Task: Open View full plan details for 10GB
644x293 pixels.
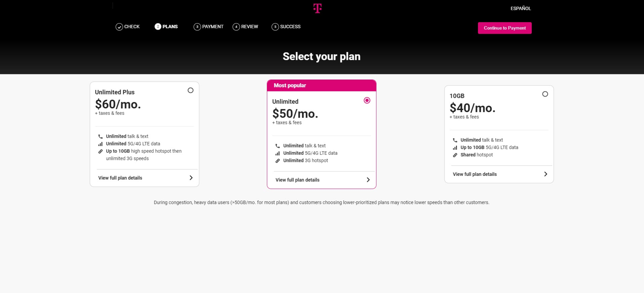Action: 475,174
